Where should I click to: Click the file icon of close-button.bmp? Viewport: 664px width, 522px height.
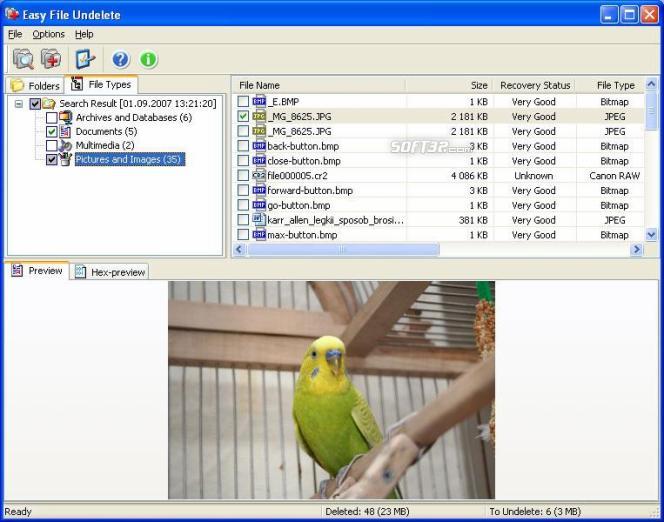click(259, 161)
